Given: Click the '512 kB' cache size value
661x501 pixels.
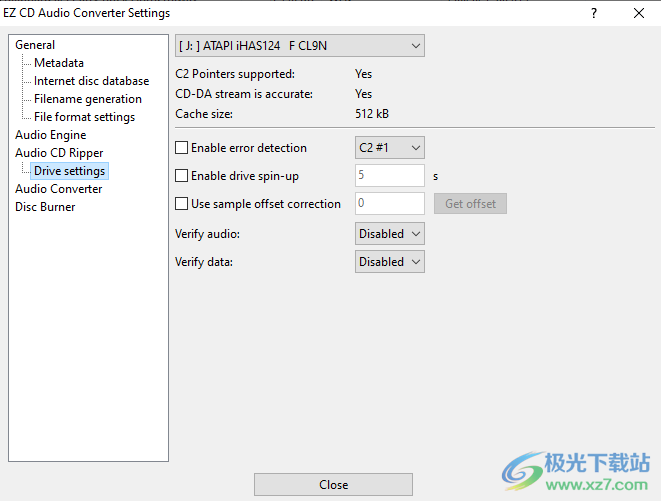Looking at the screenshot, I should 372,114.
